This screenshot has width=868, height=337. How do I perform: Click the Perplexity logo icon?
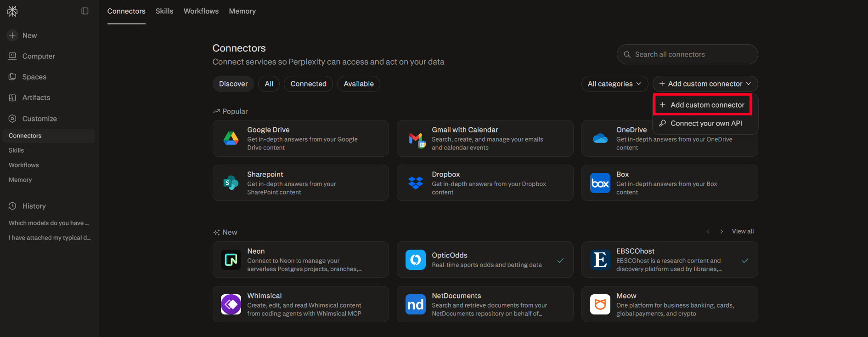coord(12,11)
